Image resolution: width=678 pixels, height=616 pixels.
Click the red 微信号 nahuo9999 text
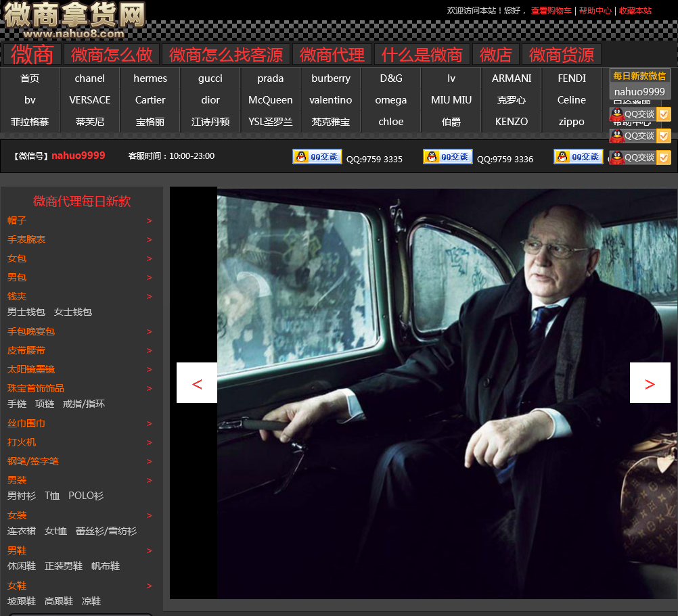[78, 156]
